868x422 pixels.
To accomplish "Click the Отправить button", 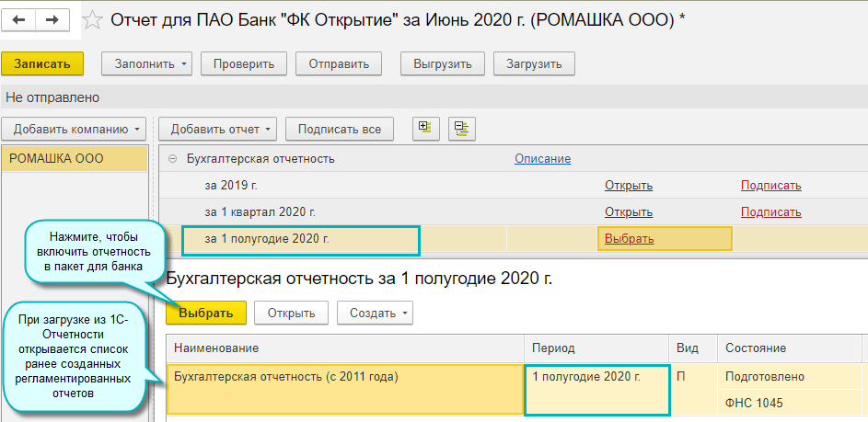I will tap(339, 63).
